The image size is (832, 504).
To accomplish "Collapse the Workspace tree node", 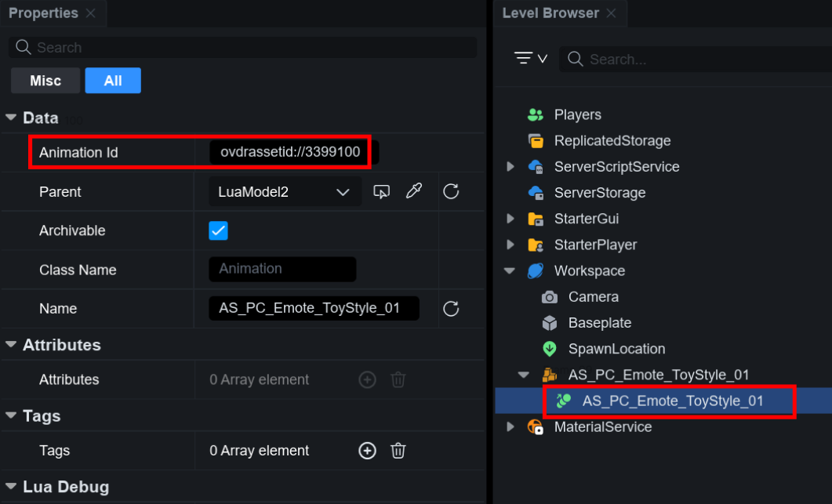I will (510, 271).
